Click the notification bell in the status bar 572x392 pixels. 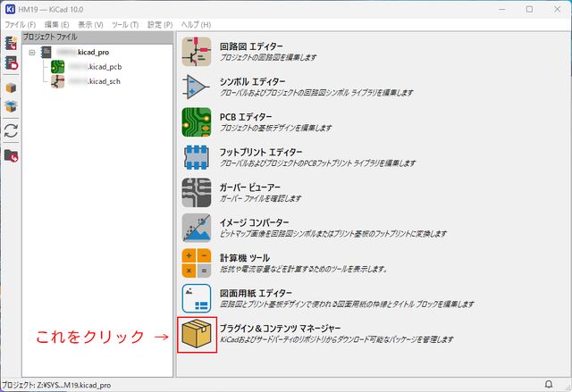click(548, 384)
